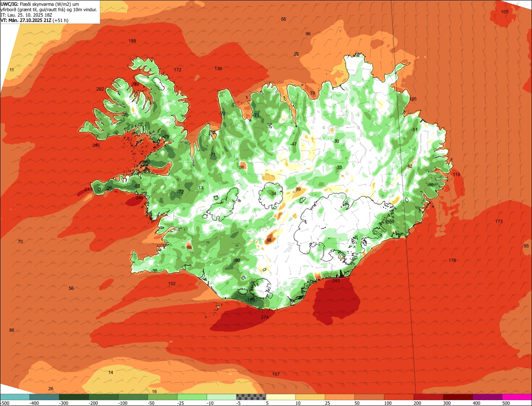Click the value -30 in the northern interior

[336, 141]
